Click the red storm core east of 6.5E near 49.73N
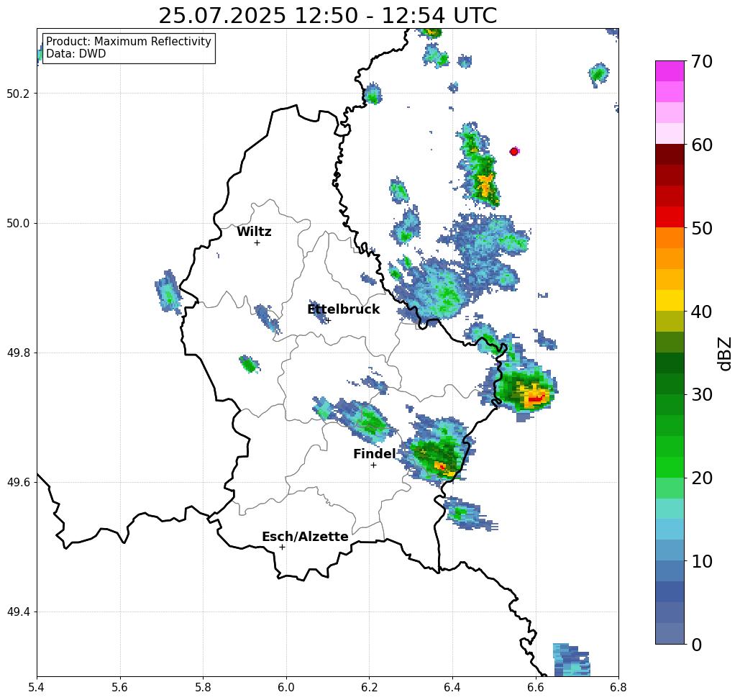The image size is (740, 700). click(536, 399)
